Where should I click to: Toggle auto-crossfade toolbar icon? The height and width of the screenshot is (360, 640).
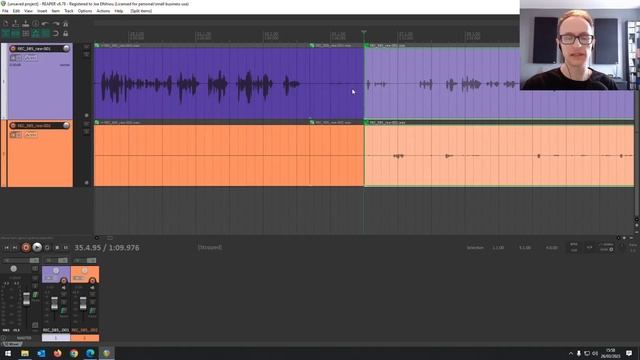(x=6, y=33)
